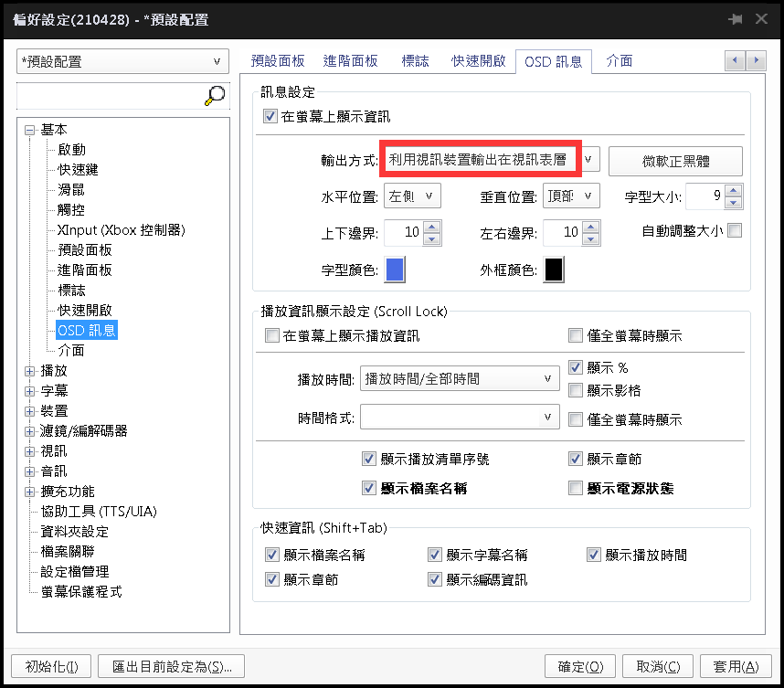Viewport: 784px width, 688px height.
Task: Decrease 左右邊界 value
Action: [591, 239]
